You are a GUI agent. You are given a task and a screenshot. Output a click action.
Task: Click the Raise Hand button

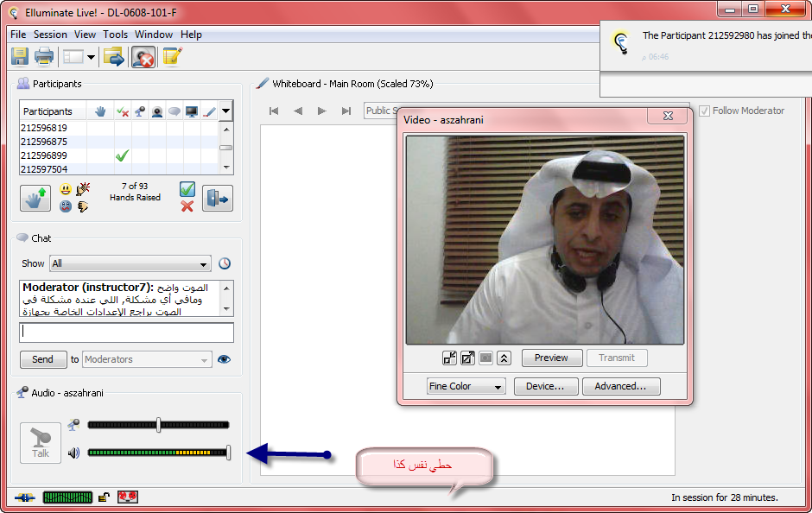tap(35, 198)
